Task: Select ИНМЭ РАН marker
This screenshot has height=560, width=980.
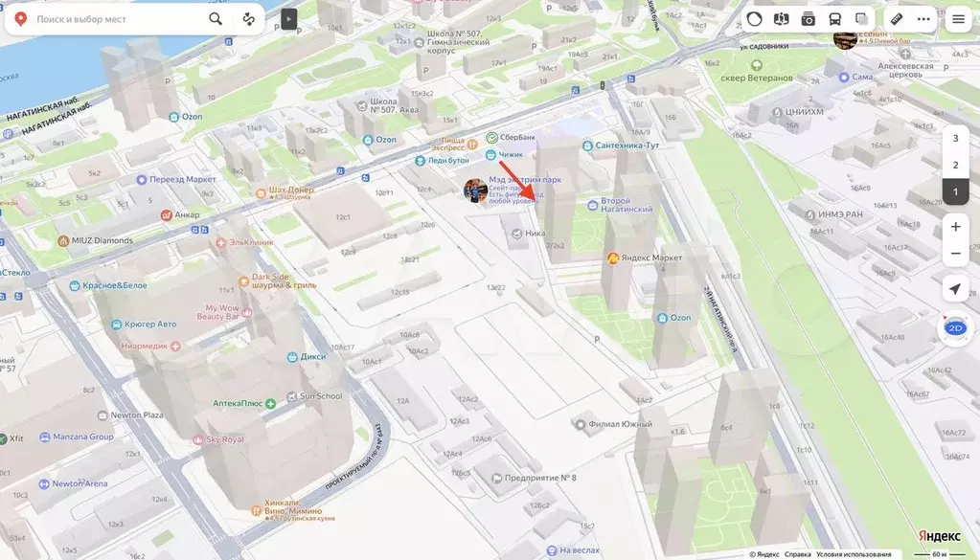Action: (x=810, y=214)
